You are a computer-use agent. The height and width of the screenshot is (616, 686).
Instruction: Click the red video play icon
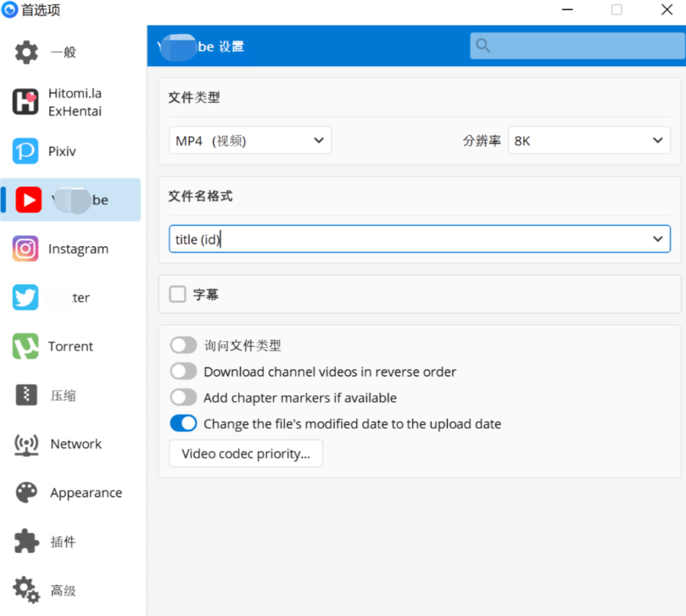pos(29,199)
